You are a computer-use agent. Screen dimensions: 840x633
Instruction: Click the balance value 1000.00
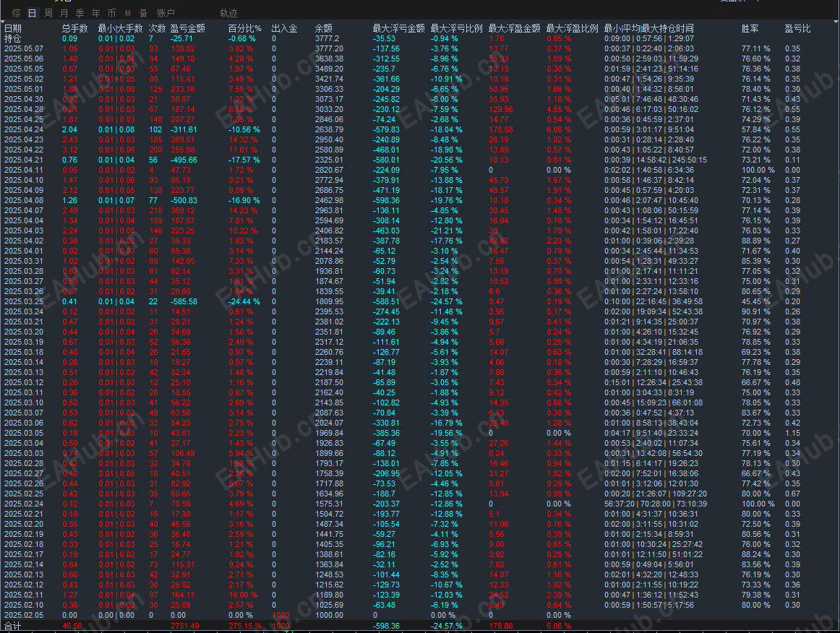click(x=329, y=616)
